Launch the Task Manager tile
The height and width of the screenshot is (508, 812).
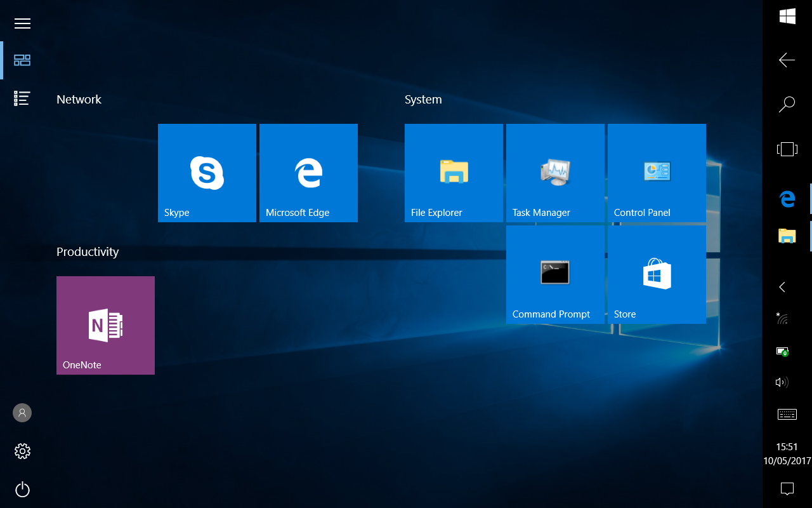(x=555, y=173)
